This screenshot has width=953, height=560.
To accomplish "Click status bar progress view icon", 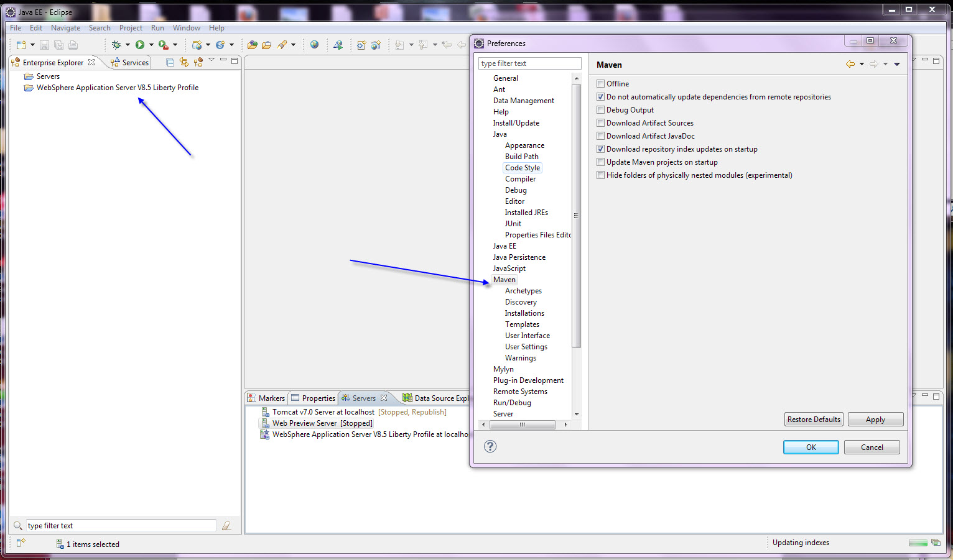I will (x=936, y=543).
